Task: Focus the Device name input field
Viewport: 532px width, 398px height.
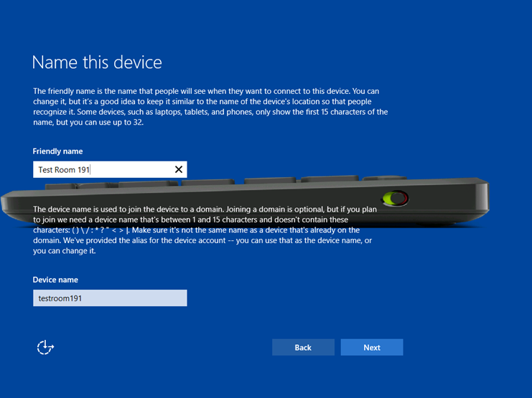Action: coord(110,298)
